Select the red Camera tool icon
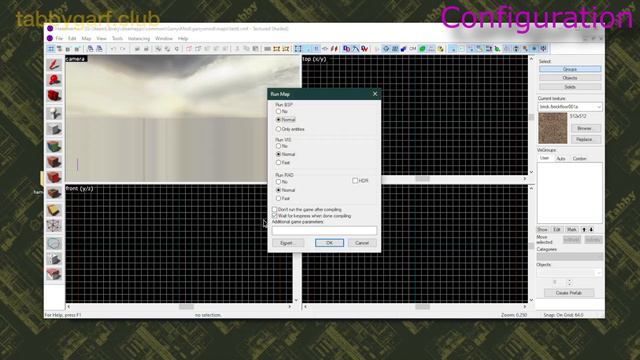This screenshot has width=640, height=360. 54,96
